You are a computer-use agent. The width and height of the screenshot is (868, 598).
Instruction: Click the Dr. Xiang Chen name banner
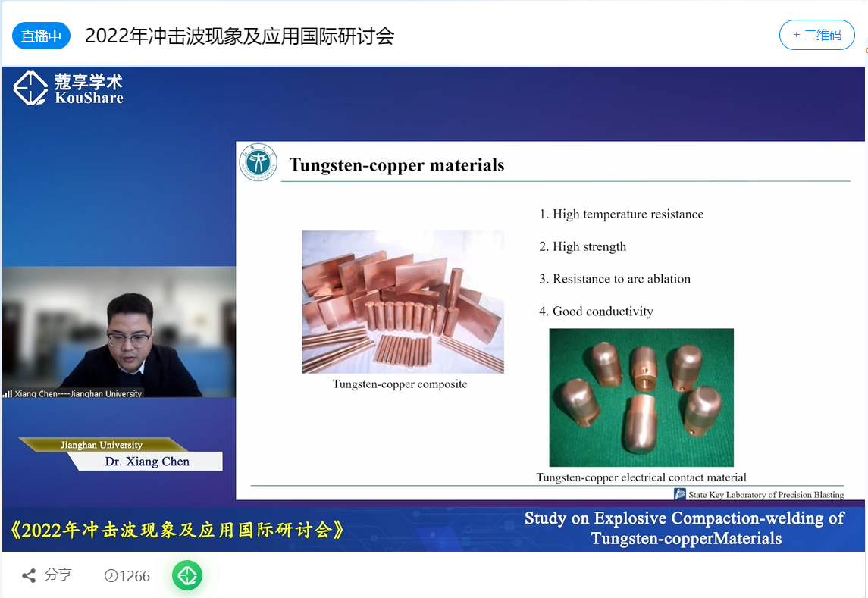(x=148, y=462)
